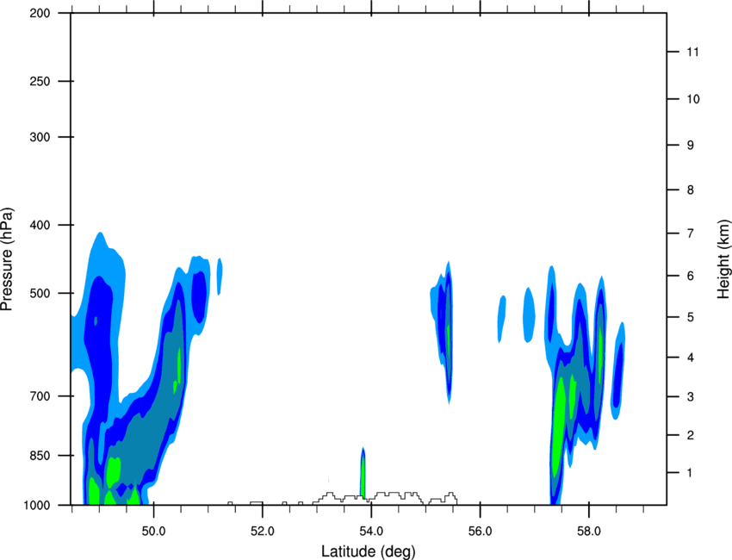
Task: Click the Pressure (hPa) axis title
Action: 7,259
